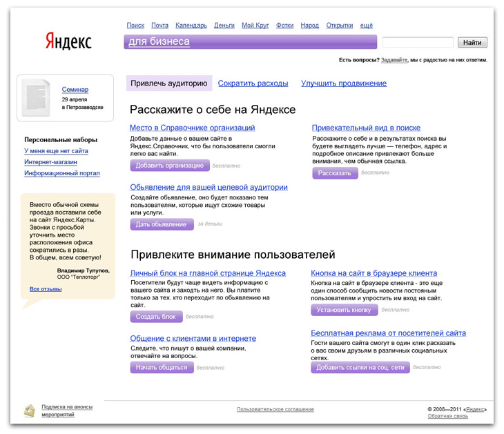Click the Персональные наборы heading
The width and height of the screenshot is (504, 434).
point(61,140)
